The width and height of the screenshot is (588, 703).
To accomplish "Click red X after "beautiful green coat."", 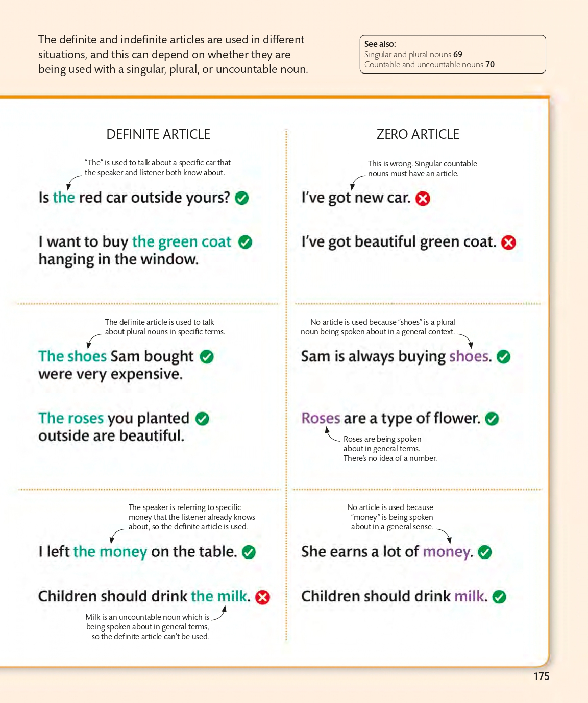I will pyautogui.click(x=508, y=243).
